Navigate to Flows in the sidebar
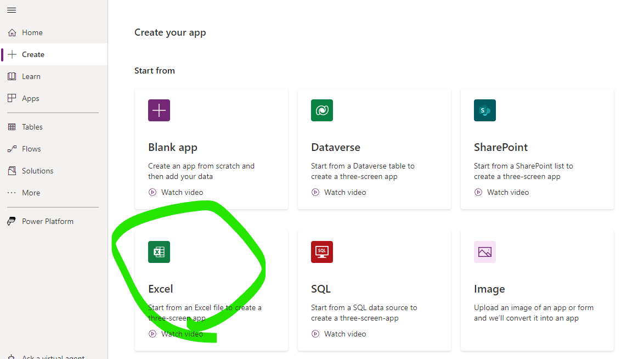 tap(54, 149)
